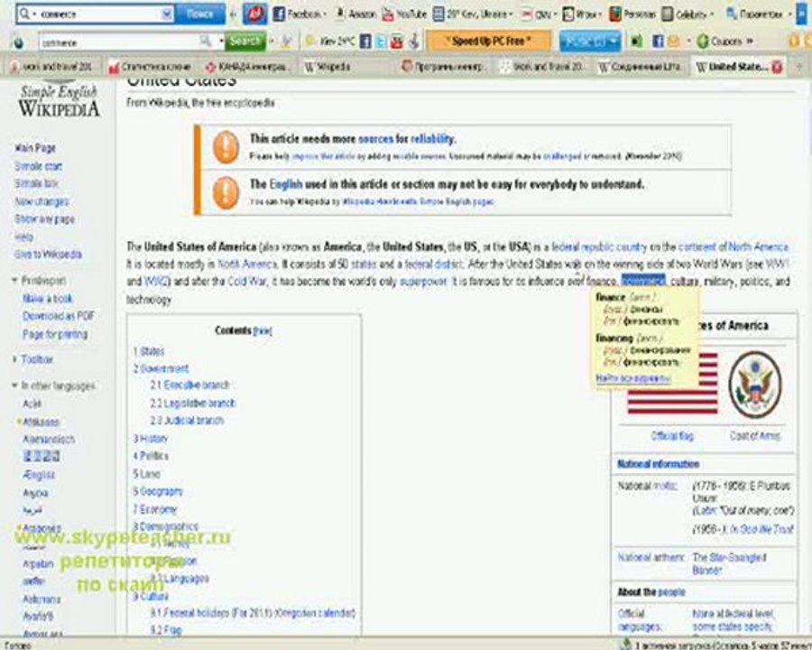
Task: Click Download as PDF link
Action: [59, 316]
